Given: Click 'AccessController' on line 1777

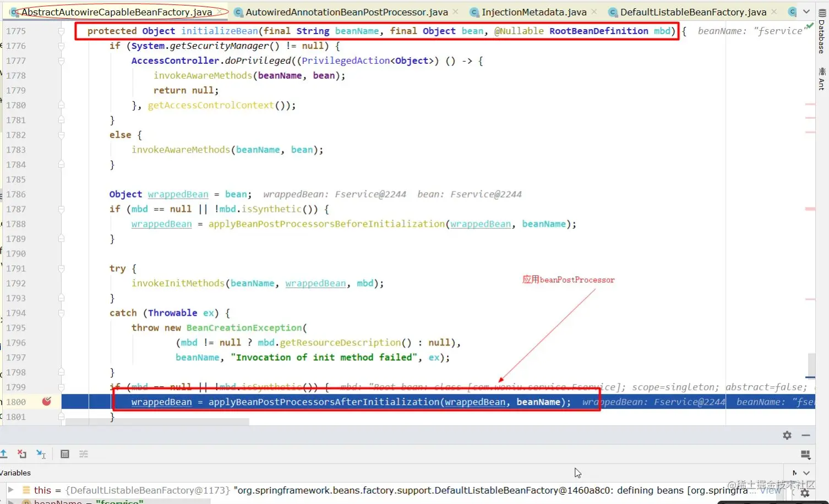Looking at the screenshot, I should 175,61.
